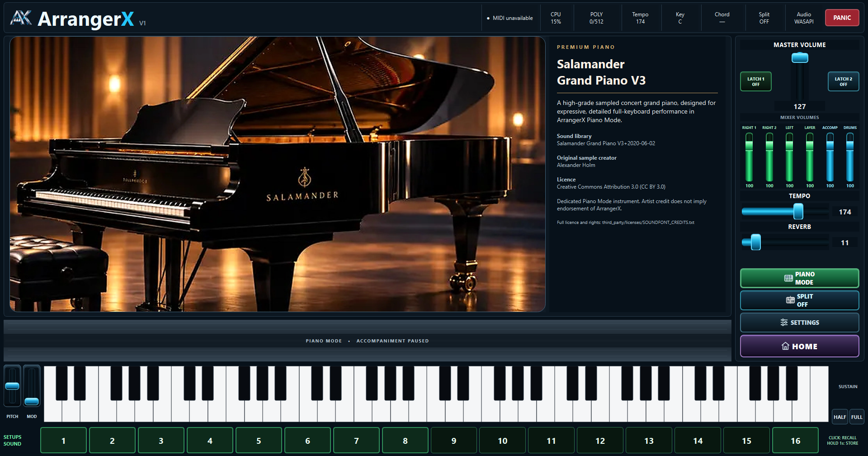Toggle the PIANO MODE button
Viewport: 868px width, 456px height.
tap(799, 278)
